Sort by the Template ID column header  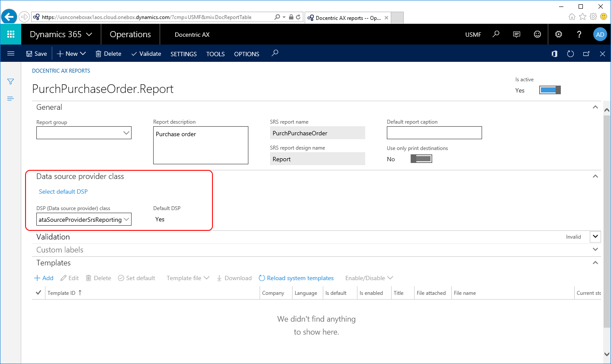[61, 293]
